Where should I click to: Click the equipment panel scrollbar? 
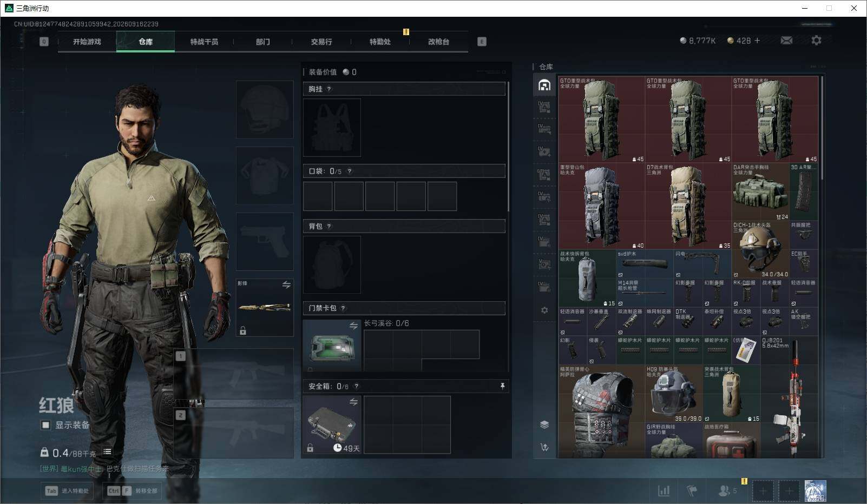509,147
